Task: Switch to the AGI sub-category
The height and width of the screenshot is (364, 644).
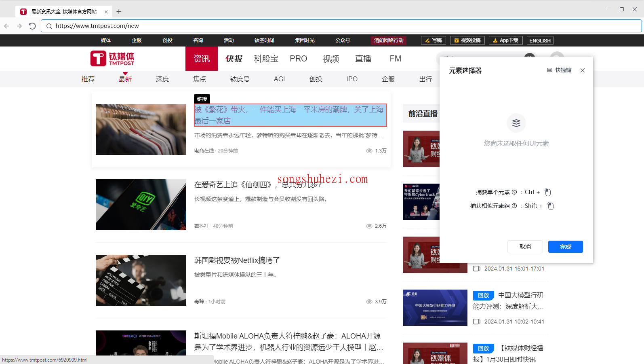Action: (x=280, y=79)
